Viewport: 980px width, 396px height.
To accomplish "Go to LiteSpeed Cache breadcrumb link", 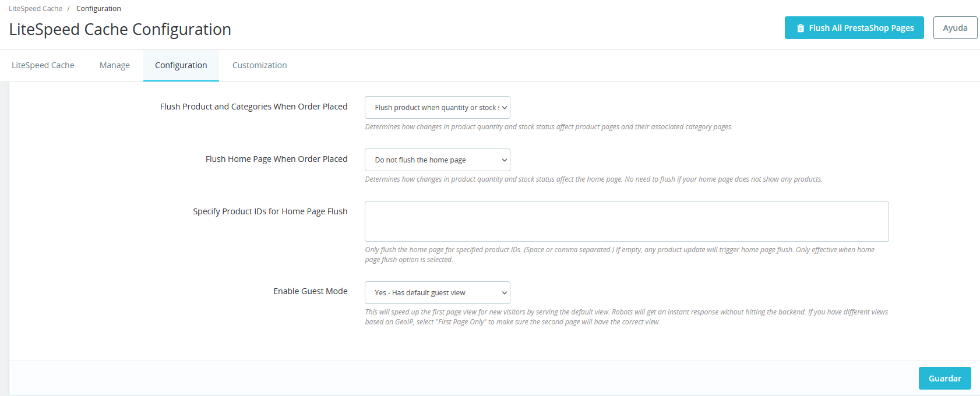I will click(36, 9).
